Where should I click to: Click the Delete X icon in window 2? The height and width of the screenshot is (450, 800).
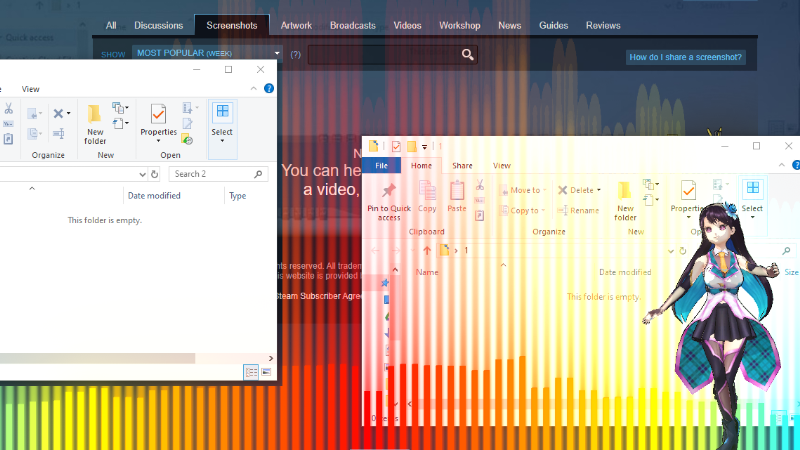tap(58, 113)
